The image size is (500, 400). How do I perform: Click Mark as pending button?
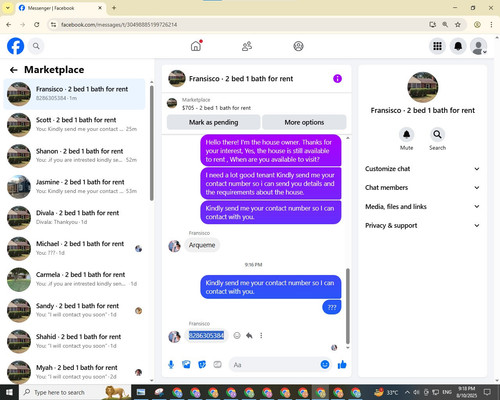tap(213, 122)
